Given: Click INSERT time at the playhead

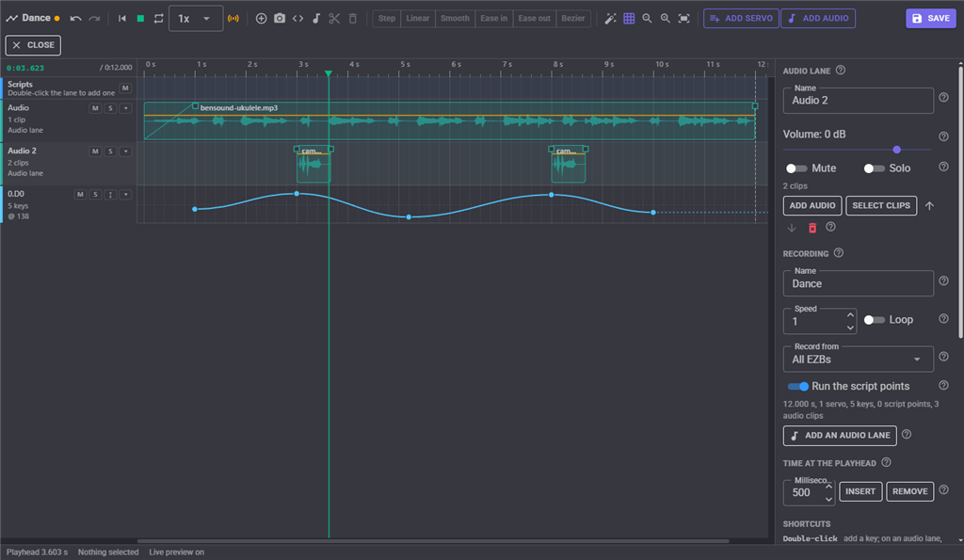Looking at the screenshot, I should click(860, 492).
